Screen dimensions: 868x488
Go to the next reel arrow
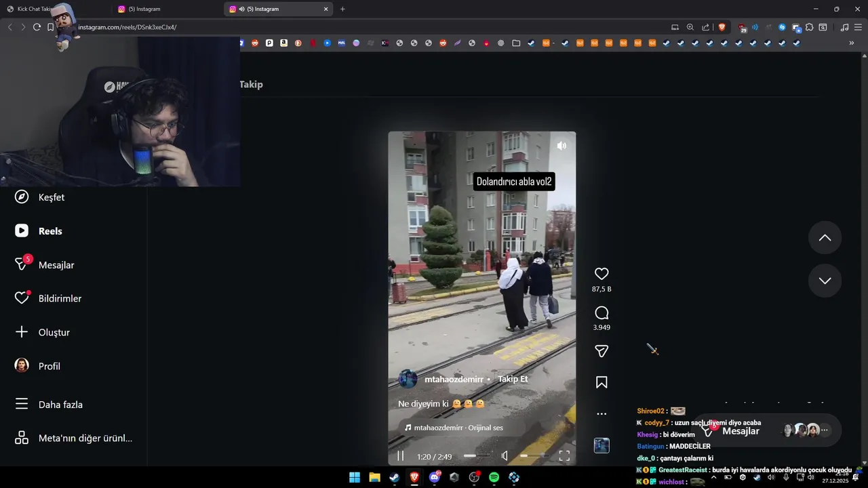point(825,281)
